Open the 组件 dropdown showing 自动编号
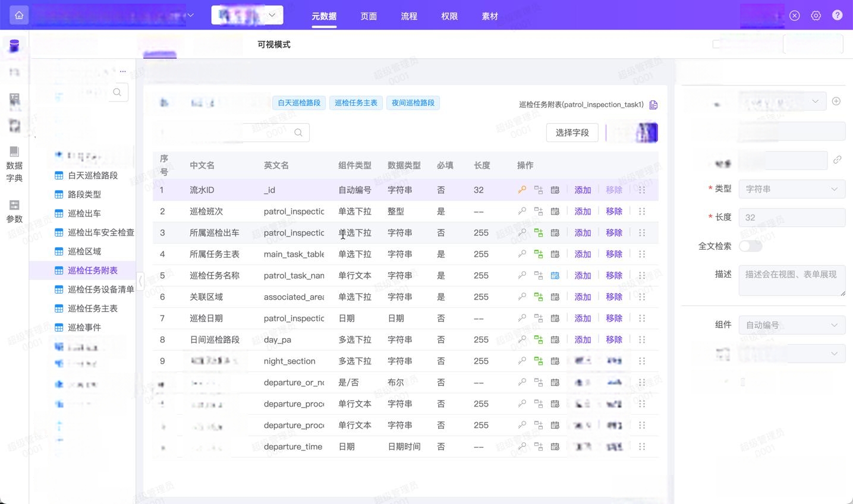The width and height of the screenshot is (853, 504). point(792,325)
